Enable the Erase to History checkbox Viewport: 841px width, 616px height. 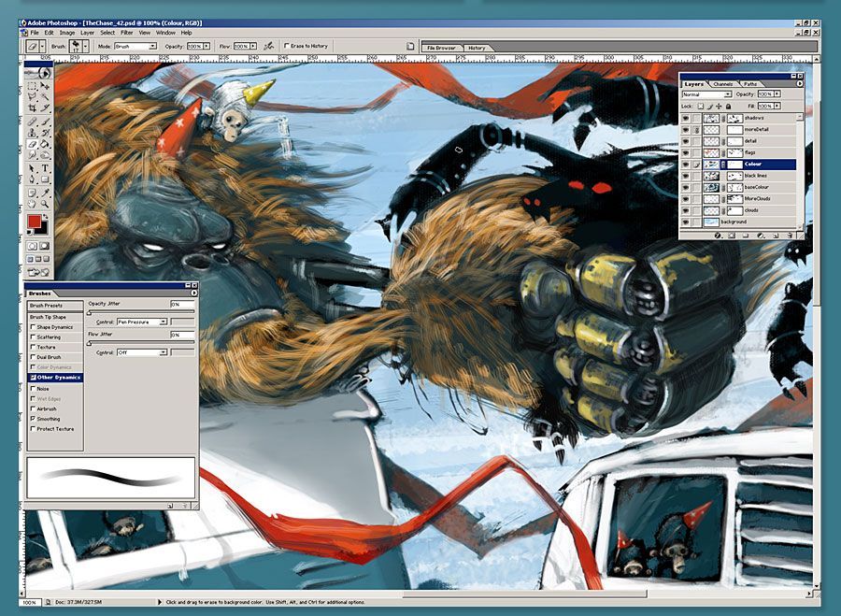coord(287,46)
